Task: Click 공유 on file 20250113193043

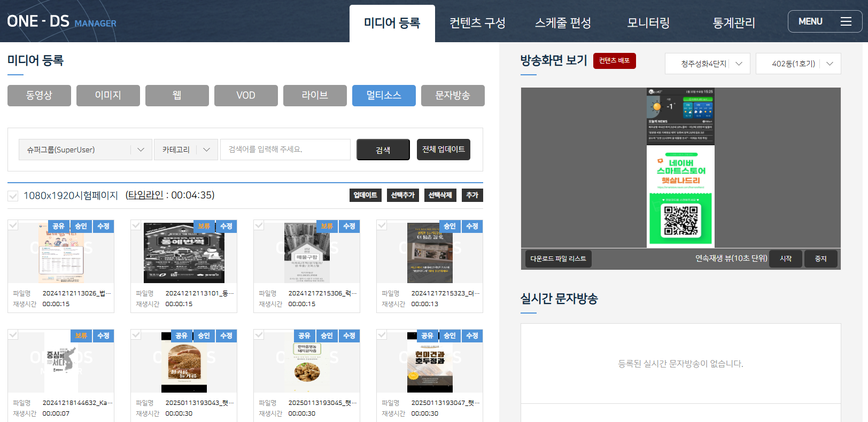Action: click(182, 335)
